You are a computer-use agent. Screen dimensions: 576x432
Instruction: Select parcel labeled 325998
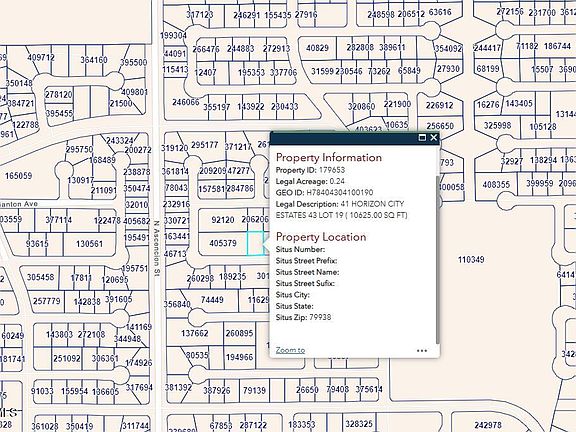click(497, 125)
